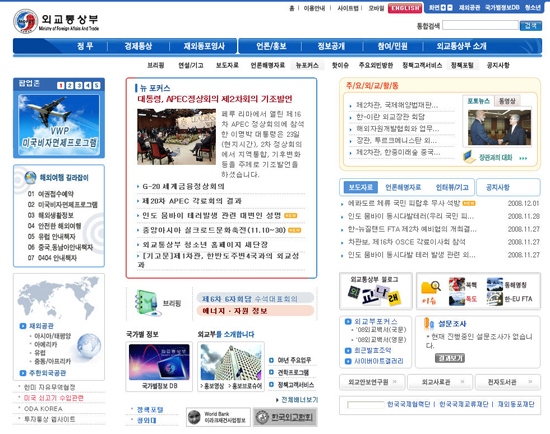The width and height of the screenshot is (550, 434).
Task: Open the 정보공개 main menu
Action: click(x=331, y=46)
